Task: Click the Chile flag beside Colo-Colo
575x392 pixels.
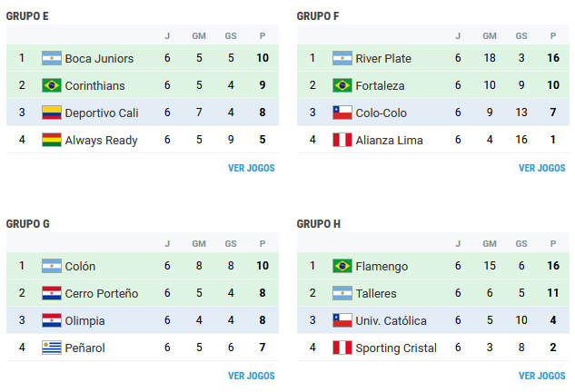Action: [342, 113]
